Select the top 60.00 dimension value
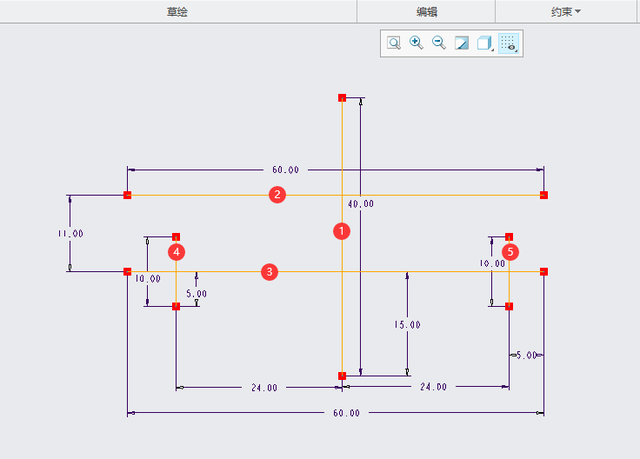The height and width of the screenshot is (459, 640). pos(286,170)
